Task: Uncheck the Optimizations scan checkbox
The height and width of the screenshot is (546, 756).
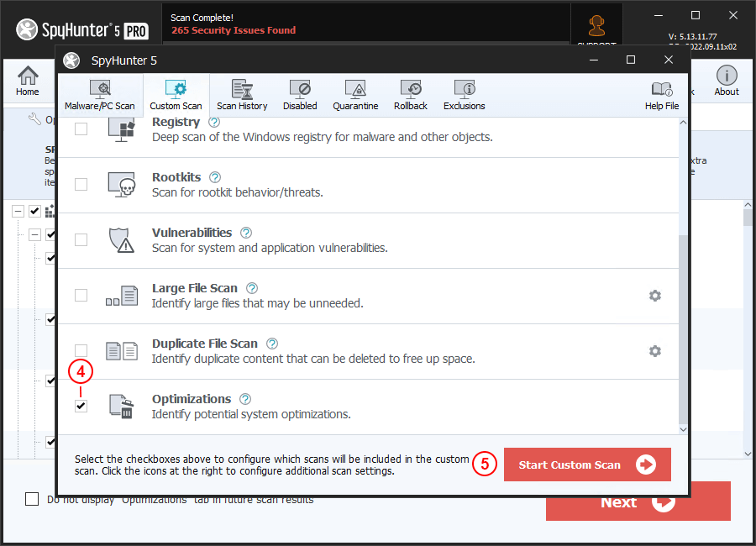Action: (x=81, y=407)
